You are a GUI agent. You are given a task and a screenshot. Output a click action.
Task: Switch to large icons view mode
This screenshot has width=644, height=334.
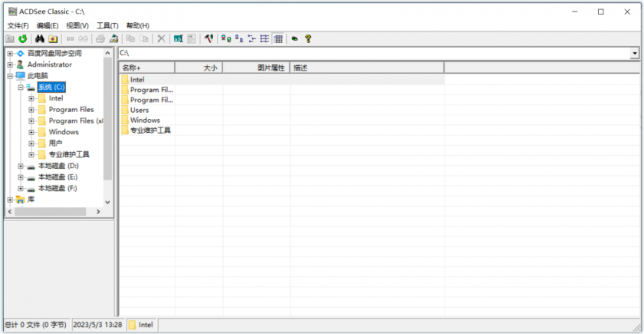click(x=226, y=39)
